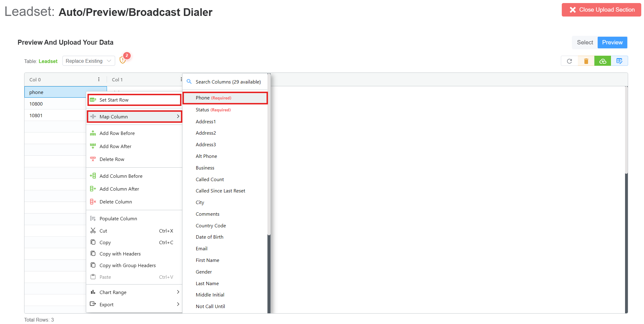This screenshot has width=644, height=324.
Task: Click the Close Upload Section button
Action: coord(601,10)
